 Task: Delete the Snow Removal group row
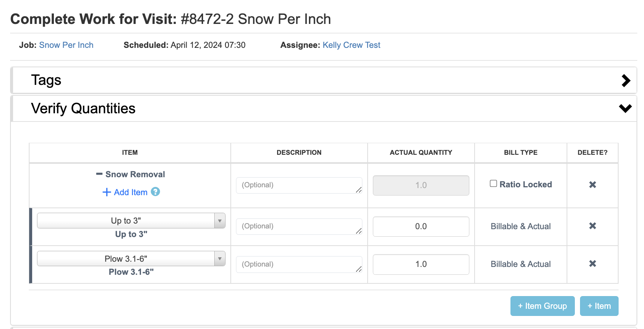pos(592,185)
